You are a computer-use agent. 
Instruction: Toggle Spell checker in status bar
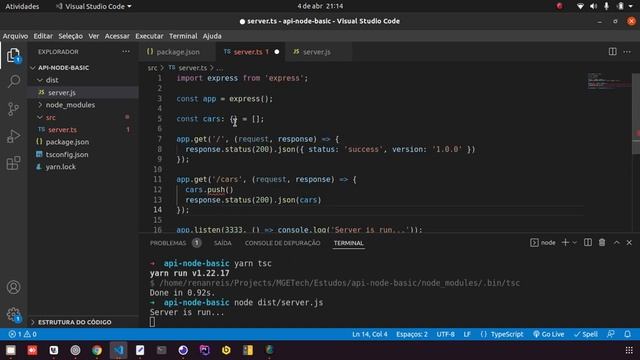click(586, 334)
